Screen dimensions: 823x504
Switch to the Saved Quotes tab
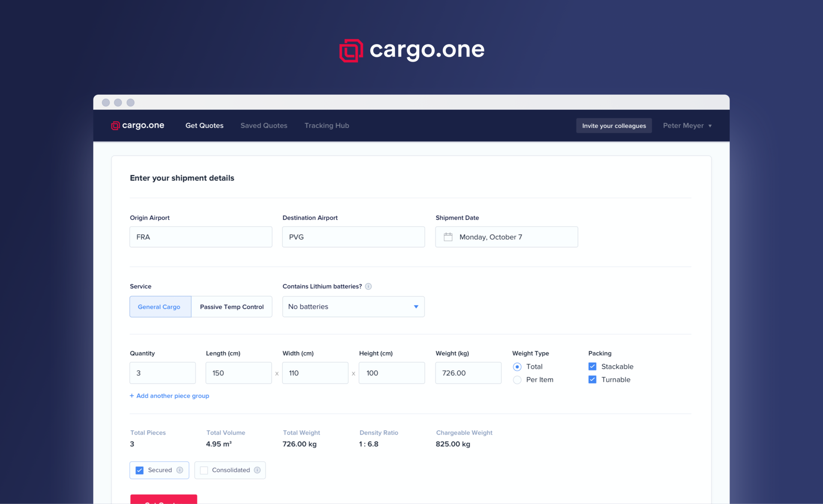[x=264, y=126]
